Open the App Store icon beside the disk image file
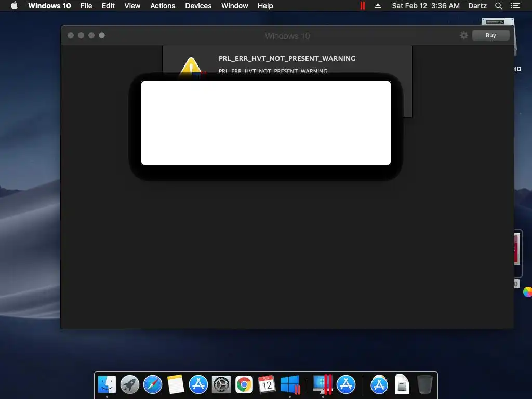 (379, 384)
